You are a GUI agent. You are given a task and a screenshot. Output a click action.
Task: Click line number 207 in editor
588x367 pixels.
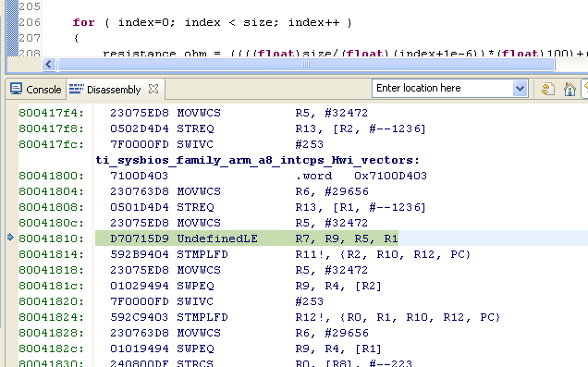30,38
